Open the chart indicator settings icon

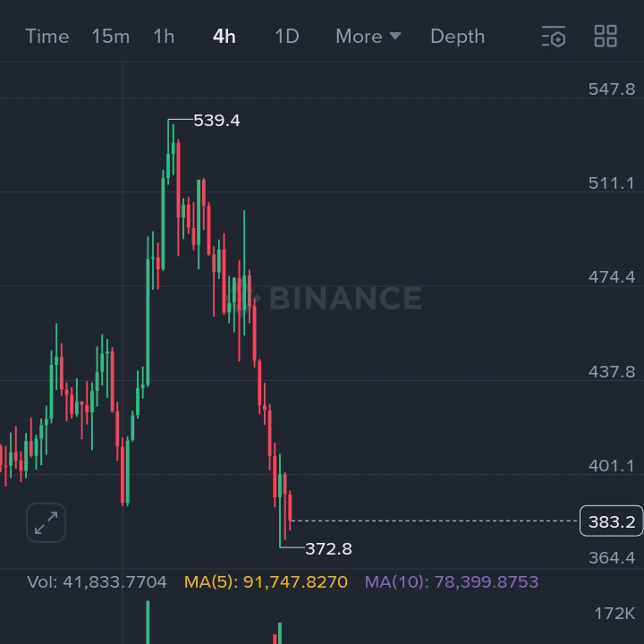point(554,36)
